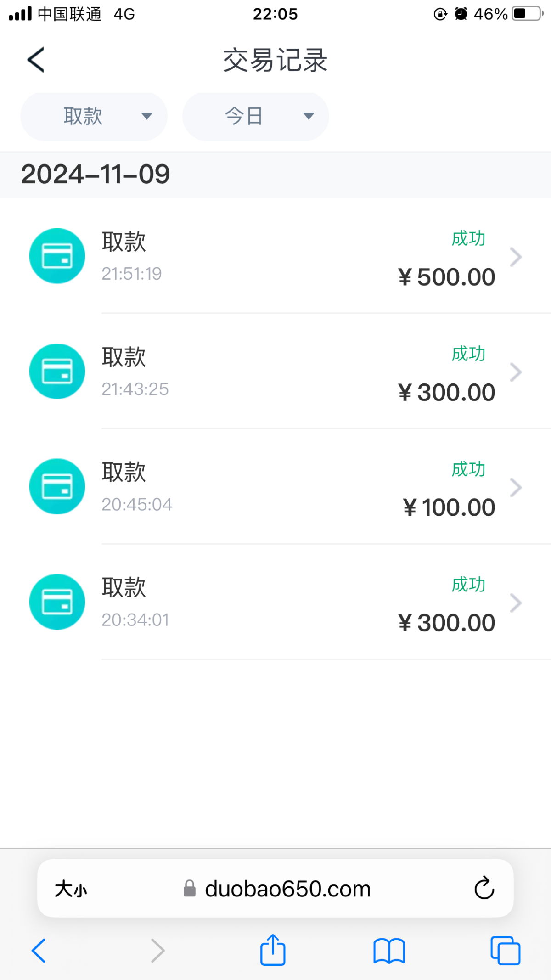This screenshot has width=551, height=980.
Task: Tap the card icon of 21:51:19 withdrawal
Action: (x=57, y=256)
